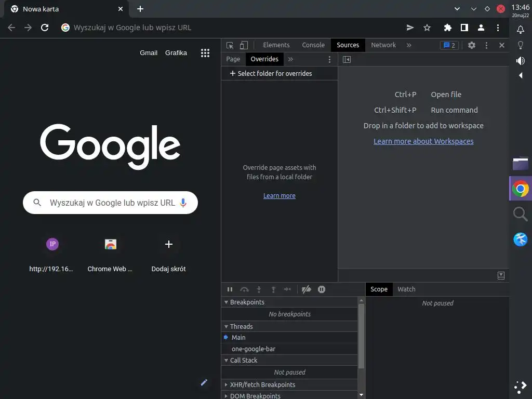The height and width of the screenshot is (399, 532).
Task: Click debugger sidebar scrollbar down arrow
Action: point(362,395)
